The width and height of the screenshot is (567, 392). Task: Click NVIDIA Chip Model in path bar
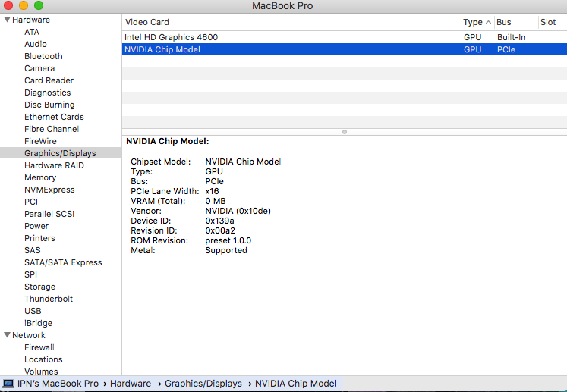click(296, 384)
